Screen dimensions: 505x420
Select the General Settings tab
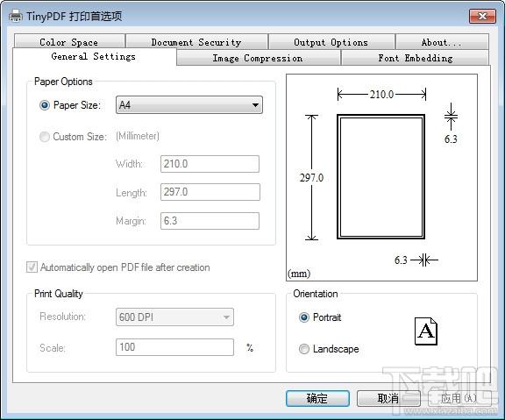(x=94, y=56)
